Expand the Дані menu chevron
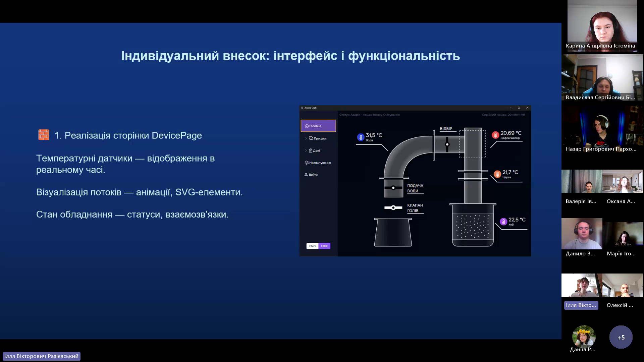This screenshot has width=644, height=362. (x=306, y=150)
